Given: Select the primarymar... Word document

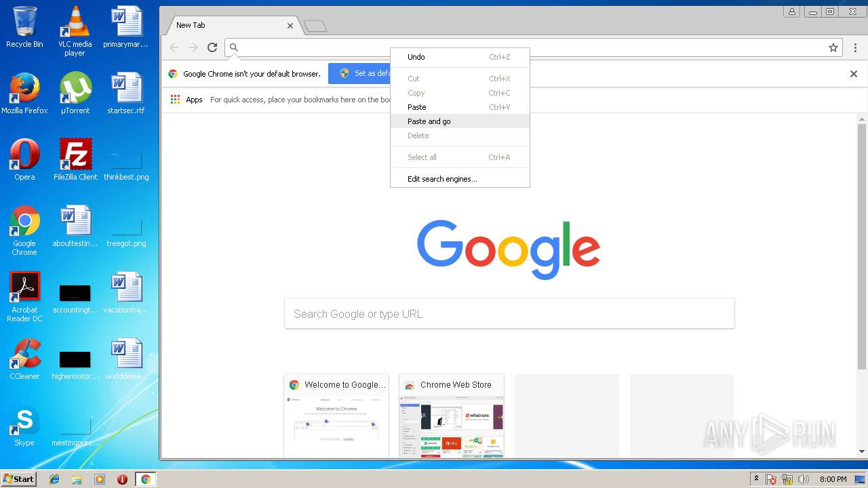Looking at the screenshot, I should coord(126,27).
